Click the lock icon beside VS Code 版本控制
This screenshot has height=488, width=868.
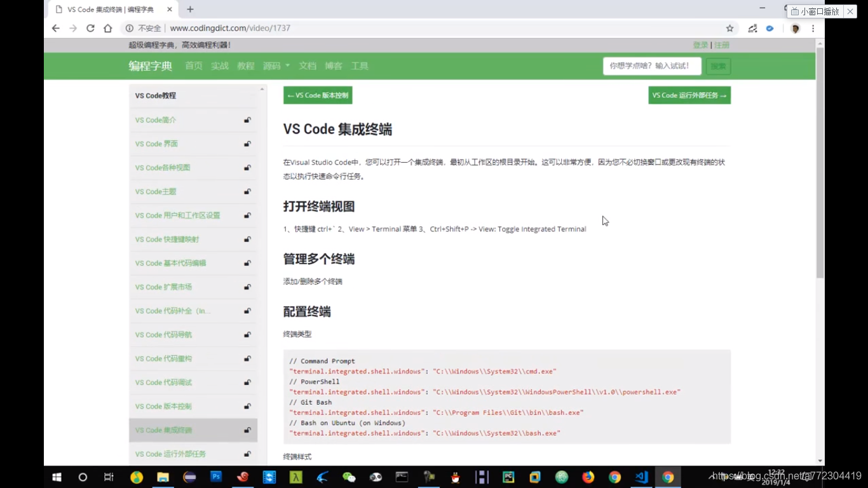(247, 407)
